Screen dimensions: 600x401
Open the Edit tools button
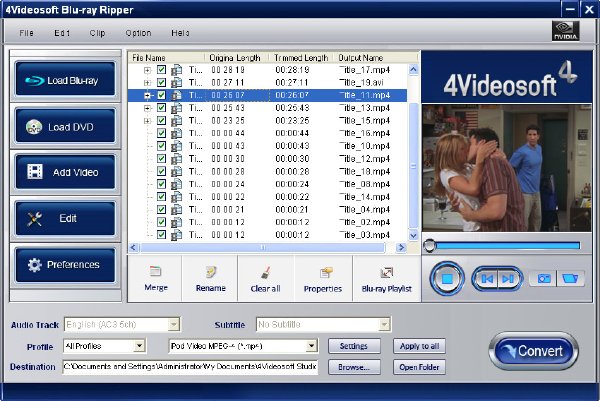pyautogui.click(x=65, y=218)
